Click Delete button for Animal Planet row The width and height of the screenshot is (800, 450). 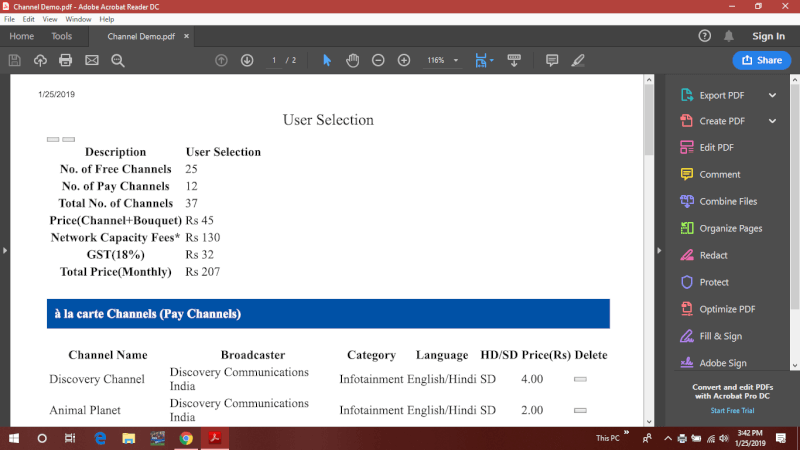pyautogui.click(x=580, y=410)
